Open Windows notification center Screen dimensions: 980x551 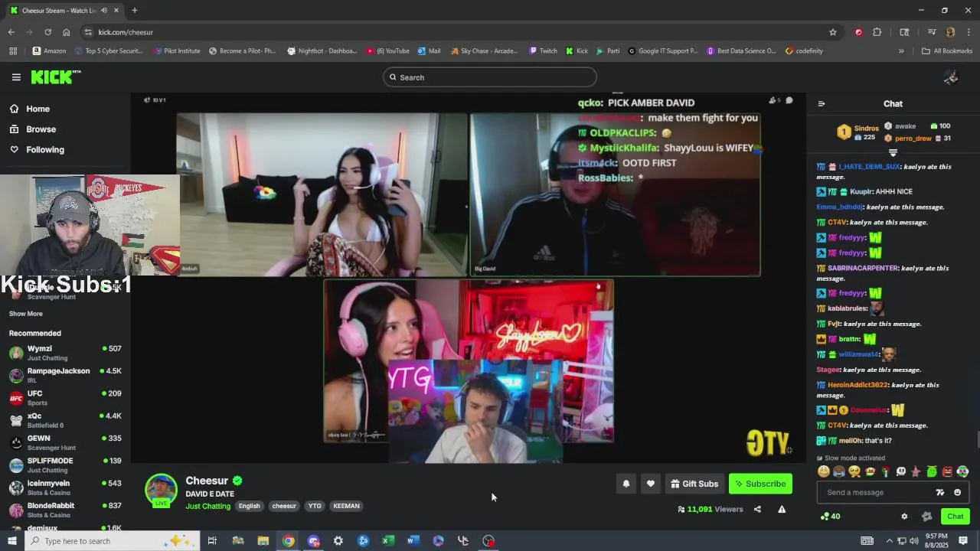tap(963, 541)
